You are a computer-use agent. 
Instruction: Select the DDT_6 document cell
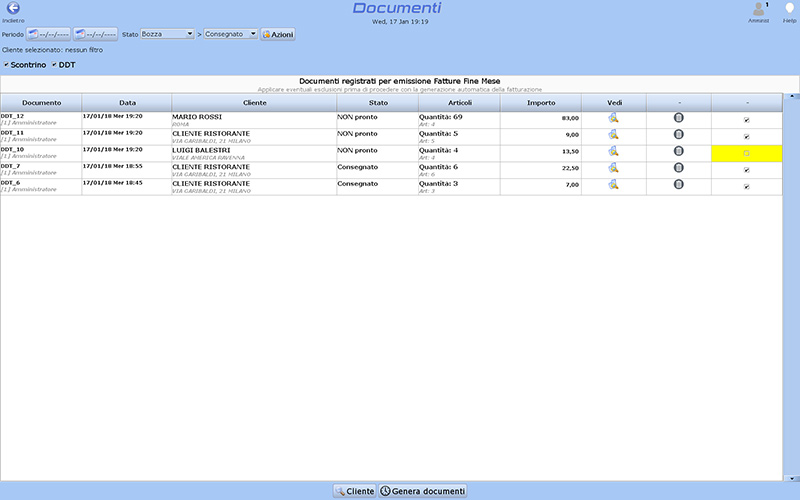pos(41,187)
